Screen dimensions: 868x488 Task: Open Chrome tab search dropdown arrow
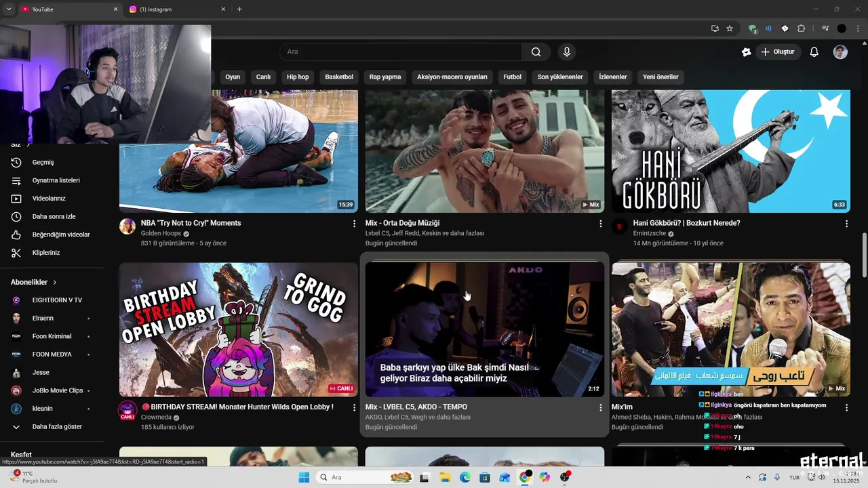(x=9, y=9)
